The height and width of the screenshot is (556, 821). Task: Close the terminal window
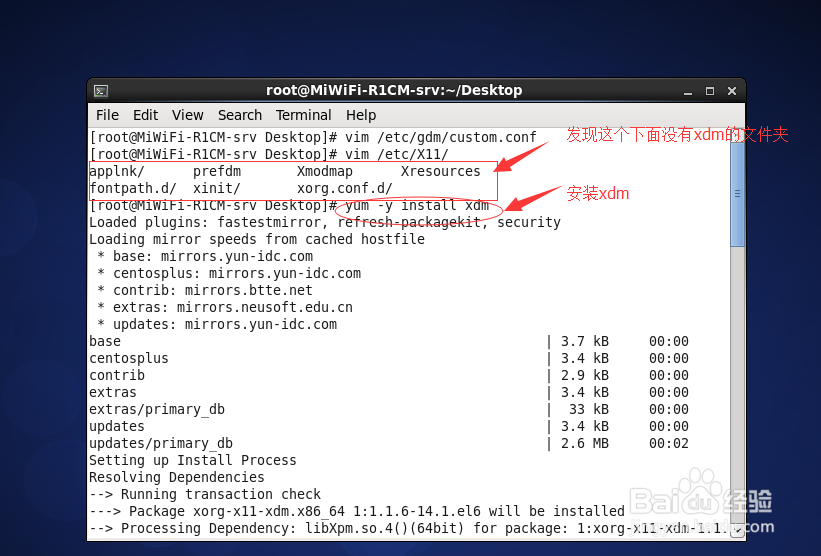[732, 91]
